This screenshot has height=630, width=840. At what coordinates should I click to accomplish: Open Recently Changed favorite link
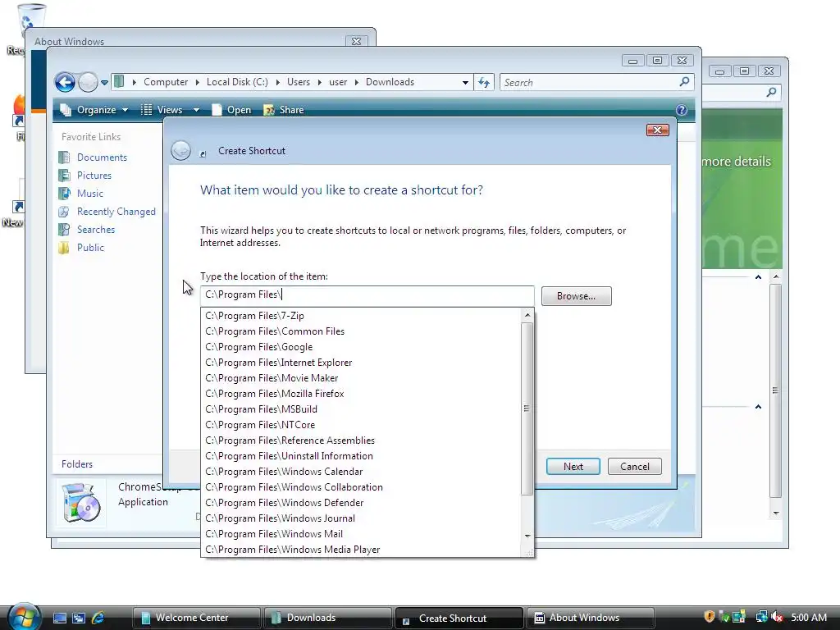(116, 212)
